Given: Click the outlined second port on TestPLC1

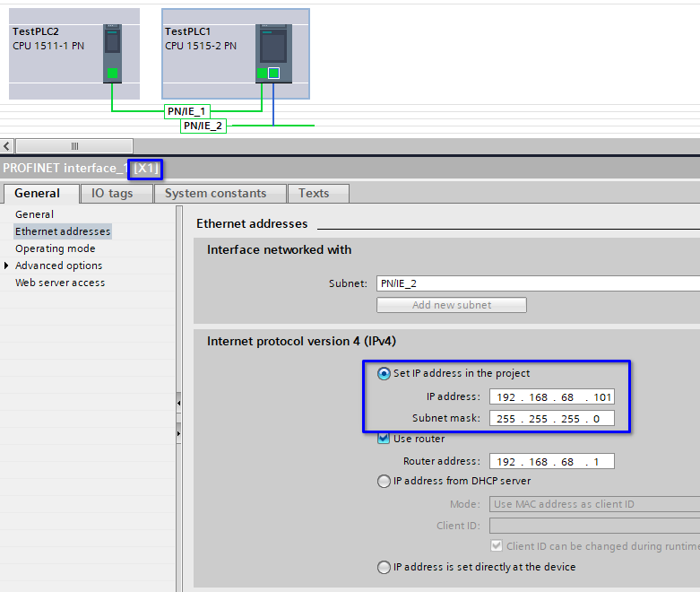Looking at the screenshot, I should click(x=274, y=73).
